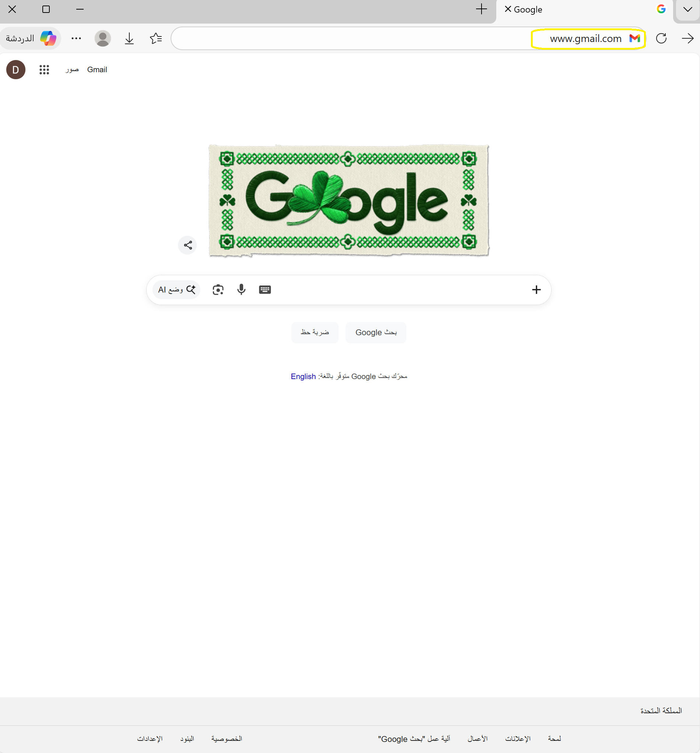Open the الإعدادات settings footer menu

click(x=150, y=739)
